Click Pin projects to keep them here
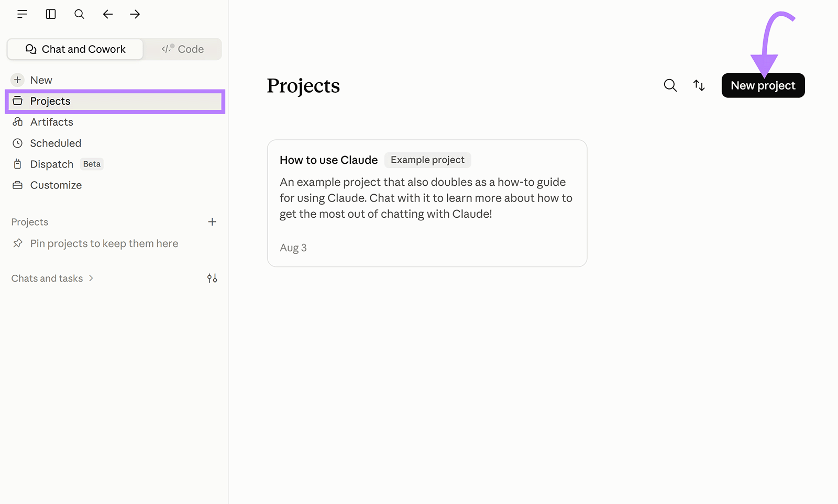The width and height of the screenshot is (838, 504). coord(104,243)
